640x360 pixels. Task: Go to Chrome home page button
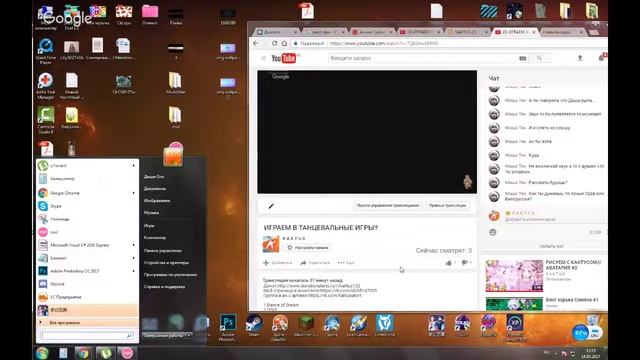tap(284, 43)
